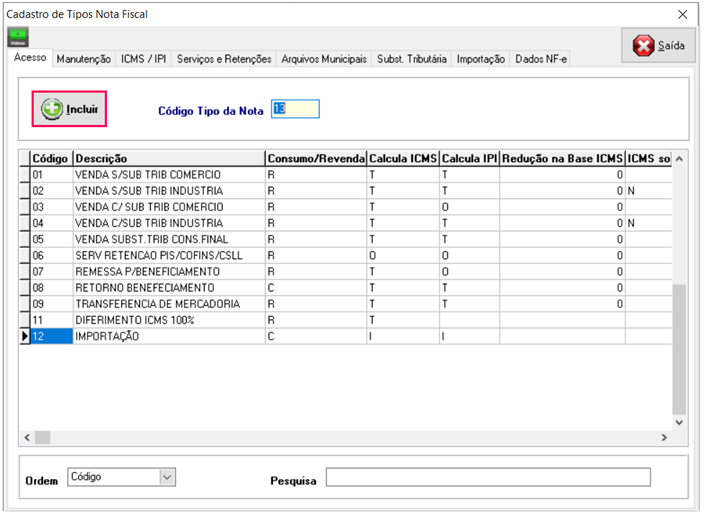Switch to the Manutenção tab
The height and width of the screenshot is (515, 705).
pos(84,59)
